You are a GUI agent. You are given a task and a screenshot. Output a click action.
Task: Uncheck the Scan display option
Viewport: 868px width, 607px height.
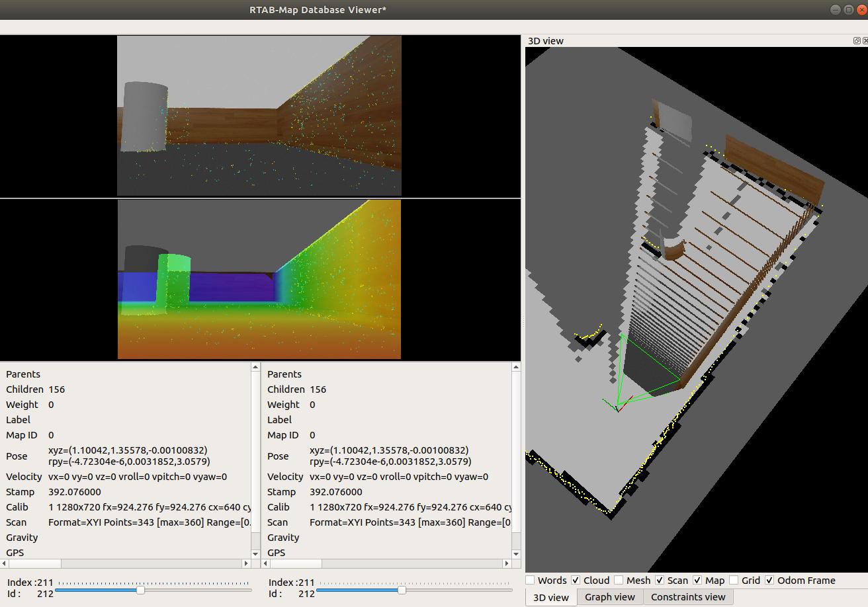[x=660, y=580]
